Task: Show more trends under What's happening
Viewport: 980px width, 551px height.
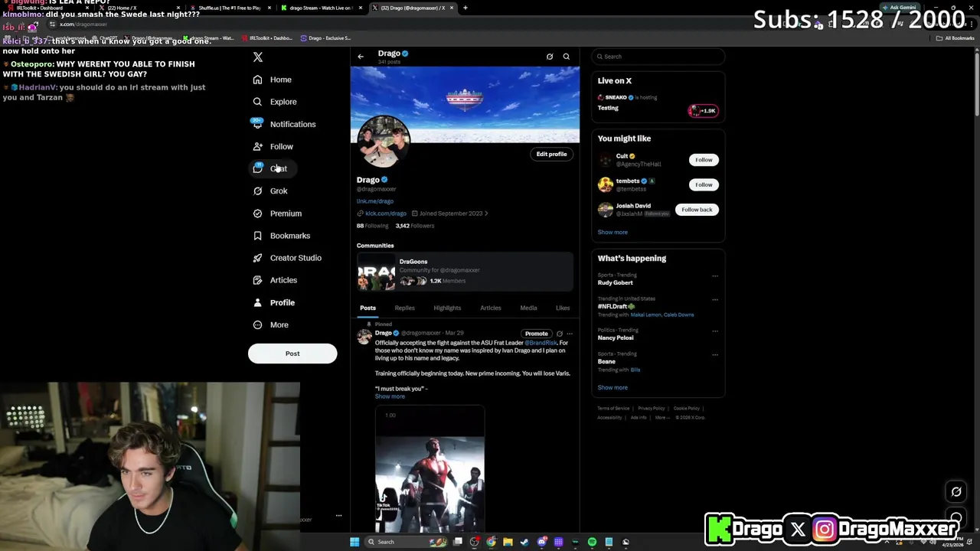Action: (x=612, y=387)
